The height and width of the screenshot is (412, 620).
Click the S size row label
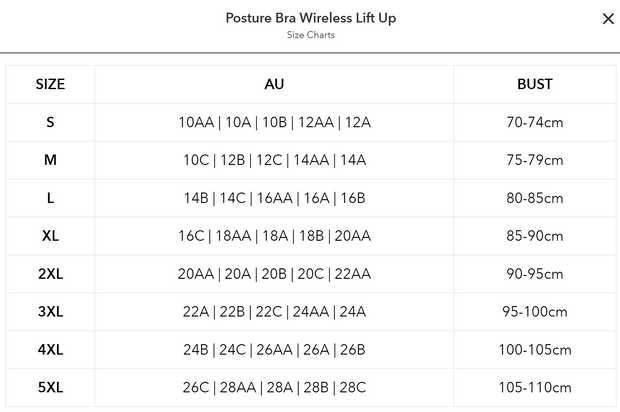pyautogui.click(x=50, y=122)
